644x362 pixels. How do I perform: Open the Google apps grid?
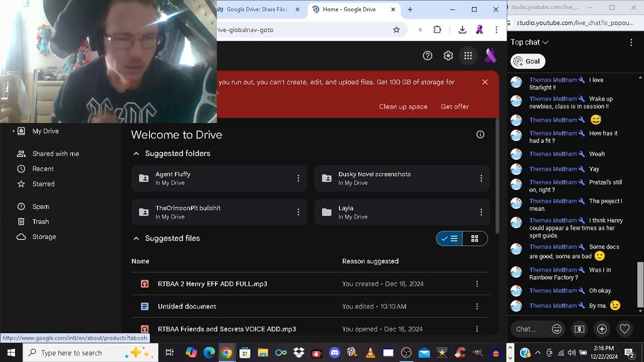(468, 56)
